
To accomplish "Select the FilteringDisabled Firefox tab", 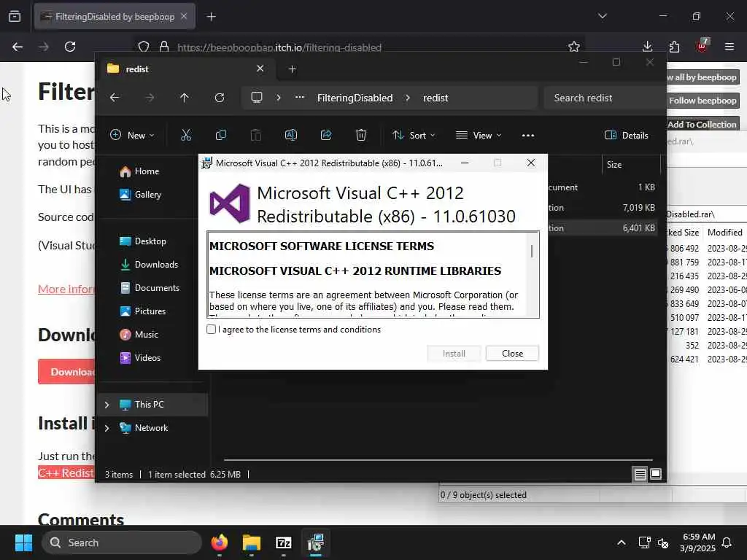I will [x=115, y=17].
